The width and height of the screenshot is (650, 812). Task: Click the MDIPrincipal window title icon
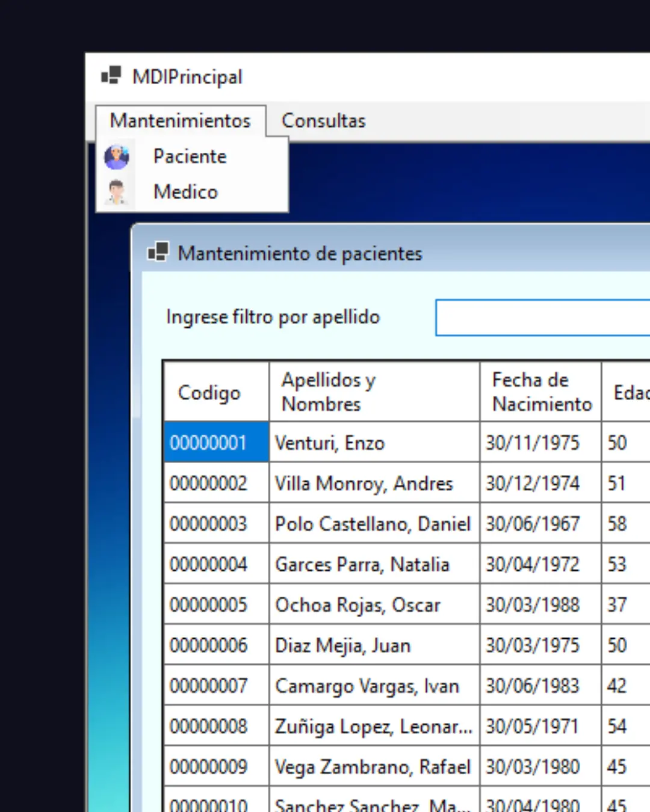(x=111, y=76)
